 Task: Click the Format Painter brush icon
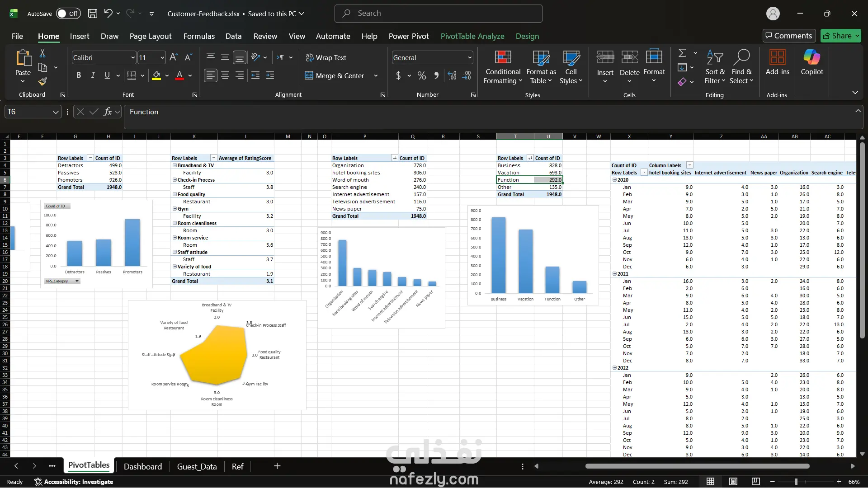pyautogui.click(x=42, y=81)
